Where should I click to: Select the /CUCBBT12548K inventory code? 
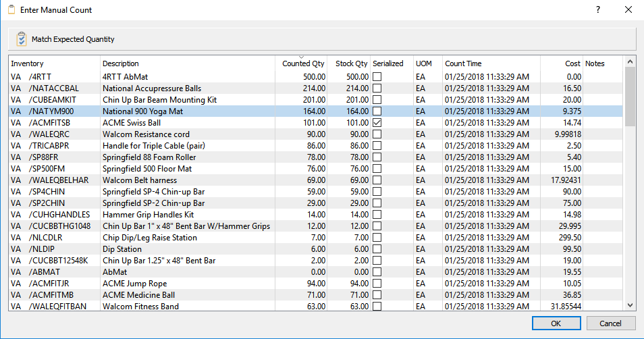58,261
